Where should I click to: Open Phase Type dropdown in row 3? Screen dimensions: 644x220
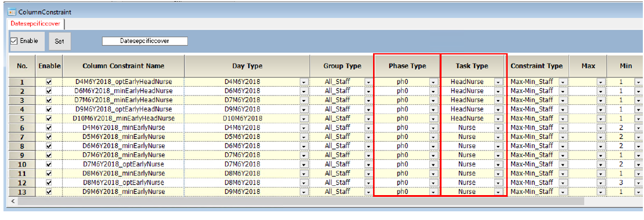(x=434, y=100)
